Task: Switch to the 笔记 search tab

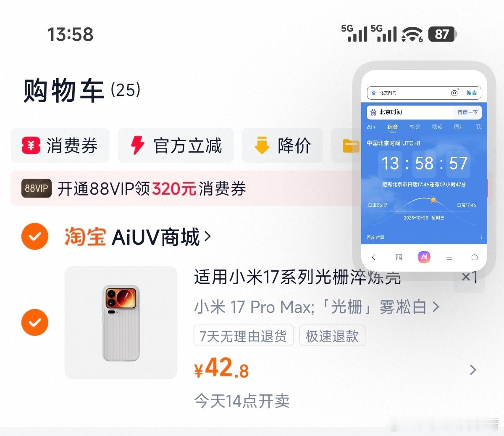Action: click(x=415, y=127)
